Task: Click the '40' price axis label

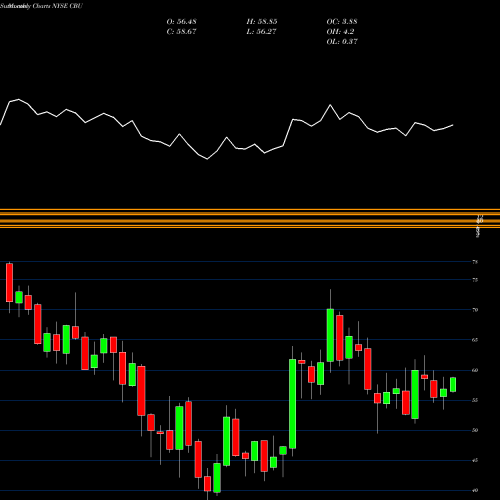Action: point(475,490)
